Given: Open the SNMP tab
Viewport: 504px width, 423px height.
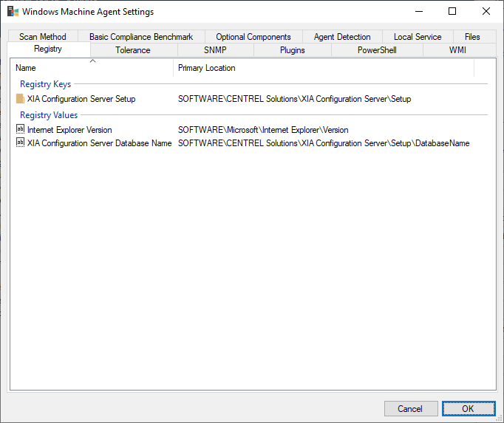Looking at the screenshot, I should pyautogui.click(x=215, y=50).
